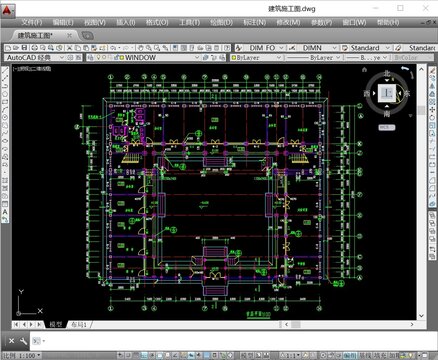Click the Home icon beside the ViewCube
The image size is (438, 360).
coord(364,70)
